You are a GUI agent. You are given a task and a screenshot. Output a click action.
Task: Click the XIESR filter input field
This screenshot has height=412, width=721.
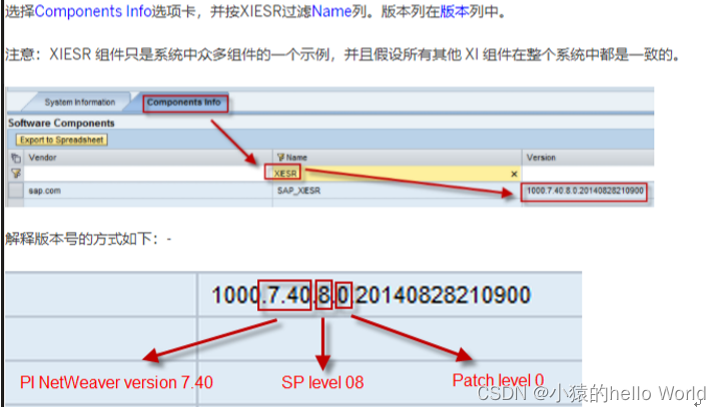396,173
